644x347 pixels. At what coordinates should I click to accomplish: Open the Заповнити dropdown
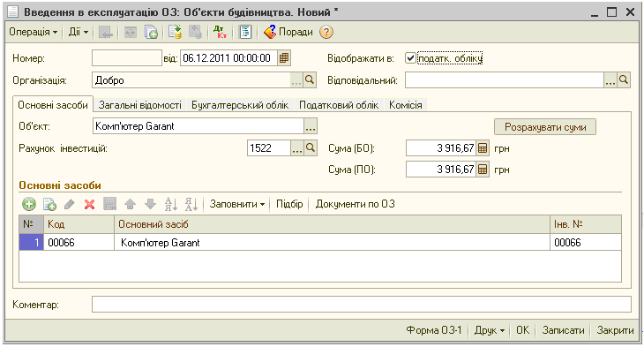click(237, 204)
